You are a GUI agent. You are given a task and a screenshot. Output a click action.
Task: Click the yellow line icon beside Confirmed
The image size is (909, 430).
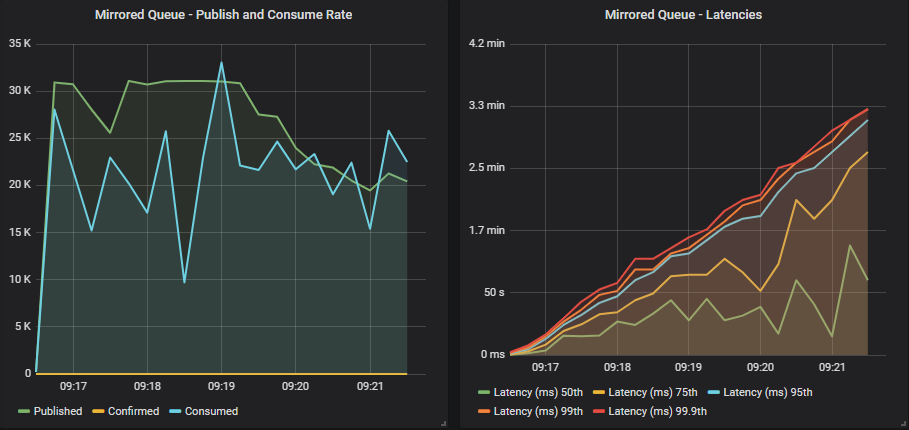tap(98, 411)
